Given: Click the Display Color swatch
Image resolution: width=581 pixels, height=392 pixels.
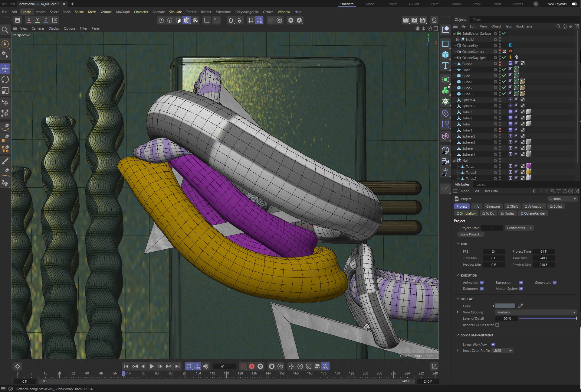Looking at the screenshot, I should click(x=505, y=306).
